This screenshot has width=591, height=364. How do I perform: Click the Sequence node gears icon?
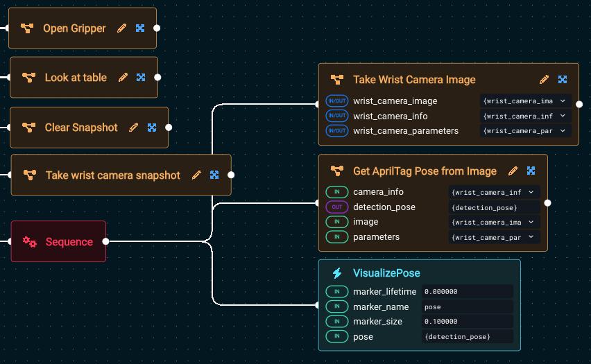tap(30, 241)
